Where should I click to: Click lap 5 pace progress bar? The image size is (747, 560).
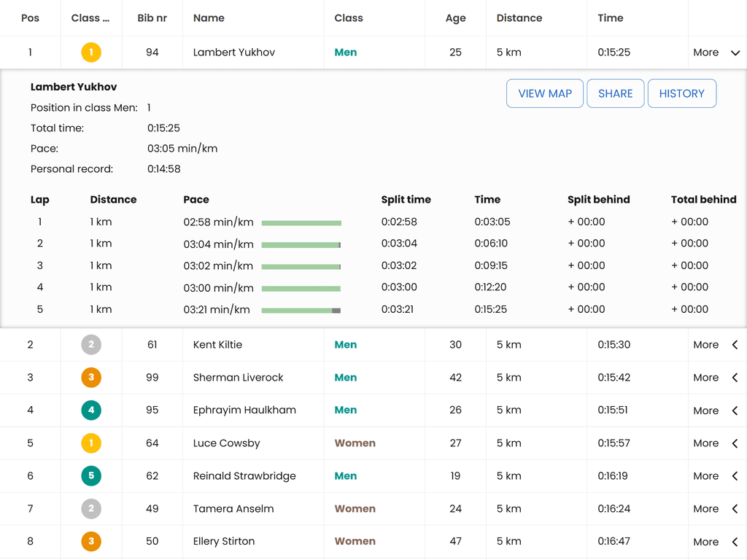coord(301,310)
